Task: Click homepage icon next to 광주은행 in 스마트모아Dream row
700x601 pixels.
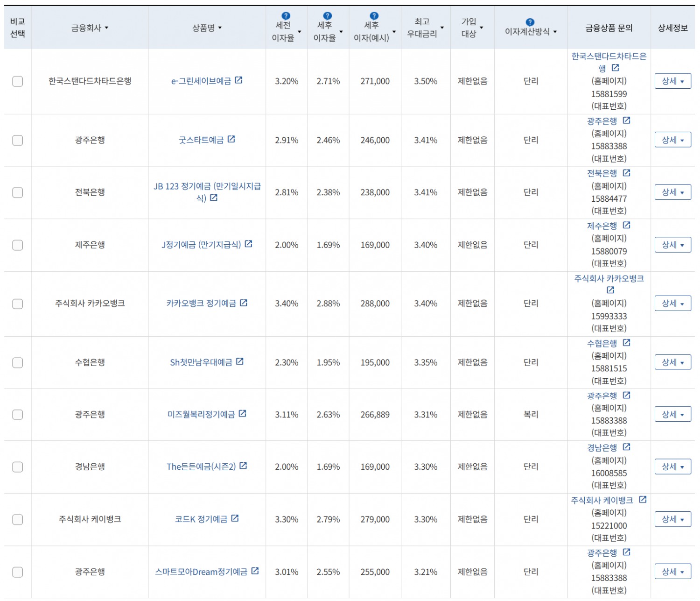Action: [627, 552]
